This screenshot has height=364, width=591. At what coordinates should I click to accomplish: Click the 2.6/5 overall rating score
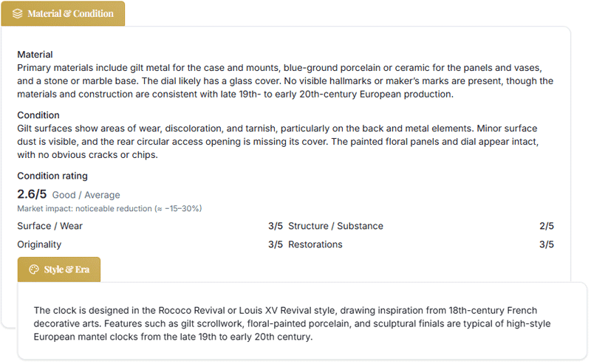[32, 194]
